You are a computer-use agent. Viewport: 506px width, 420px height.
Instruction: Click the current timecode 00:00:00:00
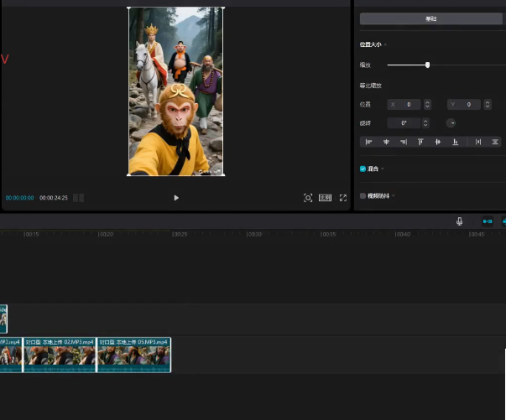pyautogui.click(x=19, y=198)
